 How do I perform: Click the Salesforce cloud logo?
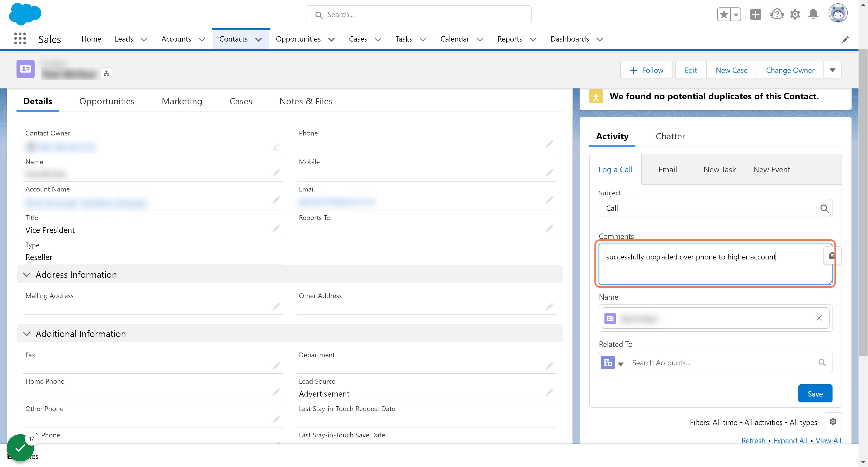tap(25, 14)
